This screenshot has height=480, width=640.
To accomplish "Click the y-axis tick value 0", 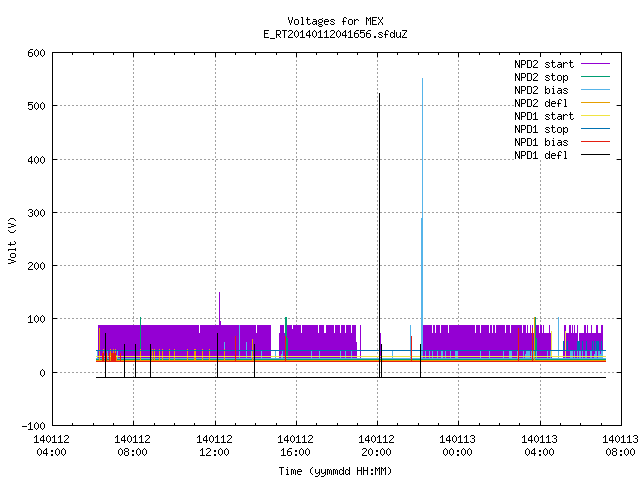I will (42, 373).
